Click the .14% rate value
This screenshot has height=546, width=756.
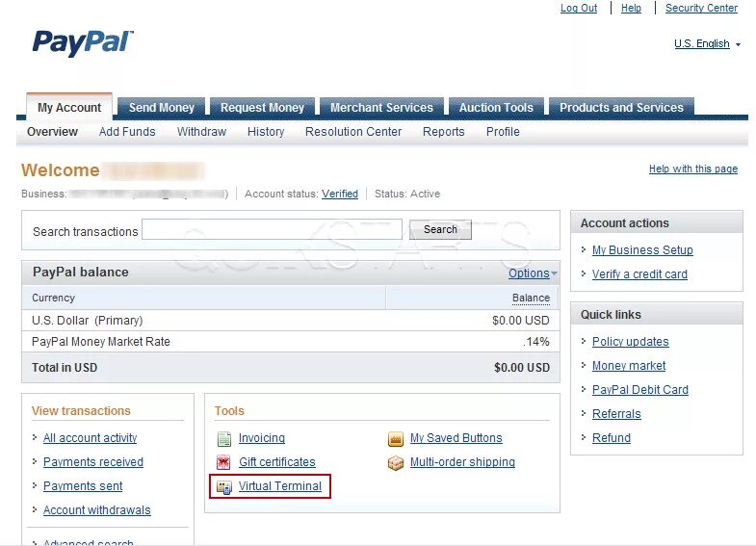tap(536, 342)
